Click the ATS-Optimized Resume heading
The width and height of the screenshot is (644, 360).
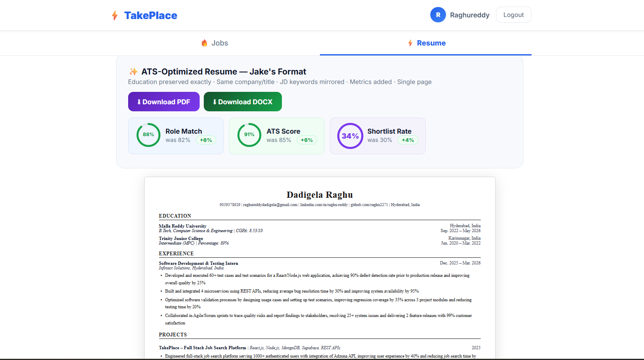pyautogui.click(x=224, y=72)
